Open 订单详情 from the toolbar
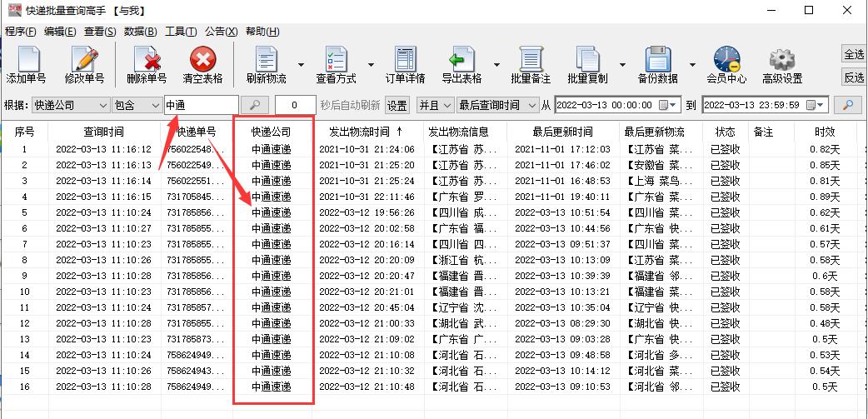The width and height of the screenshot is (868, 419). pos(405,64)
